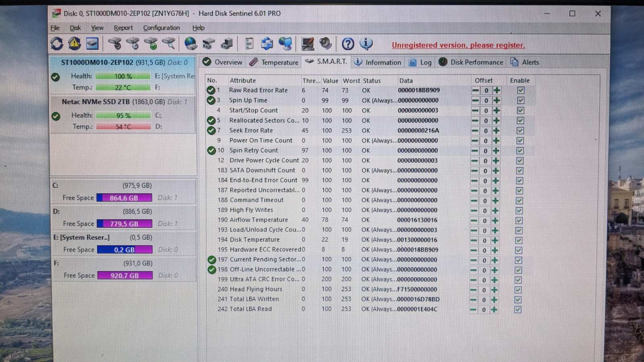
Task: Click the globe and monitor toolbar icon
Action: coord(285,43)
